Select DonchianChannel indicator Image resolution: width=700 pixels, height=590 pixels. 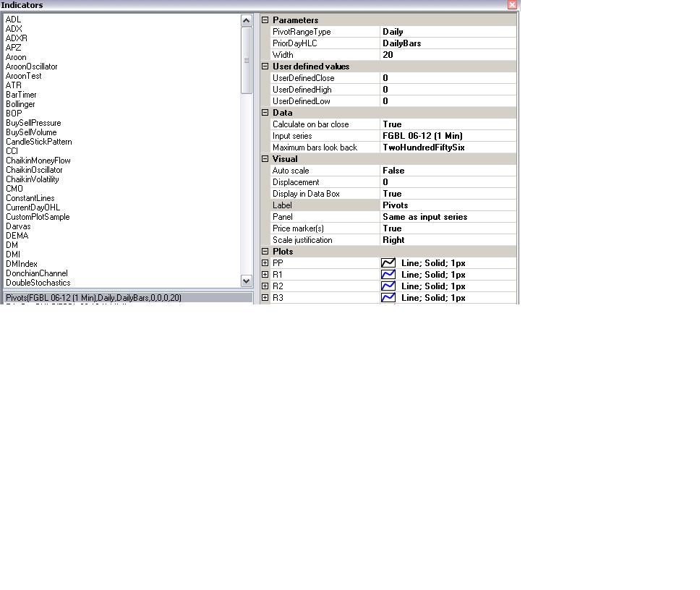(x=37, y=273)
